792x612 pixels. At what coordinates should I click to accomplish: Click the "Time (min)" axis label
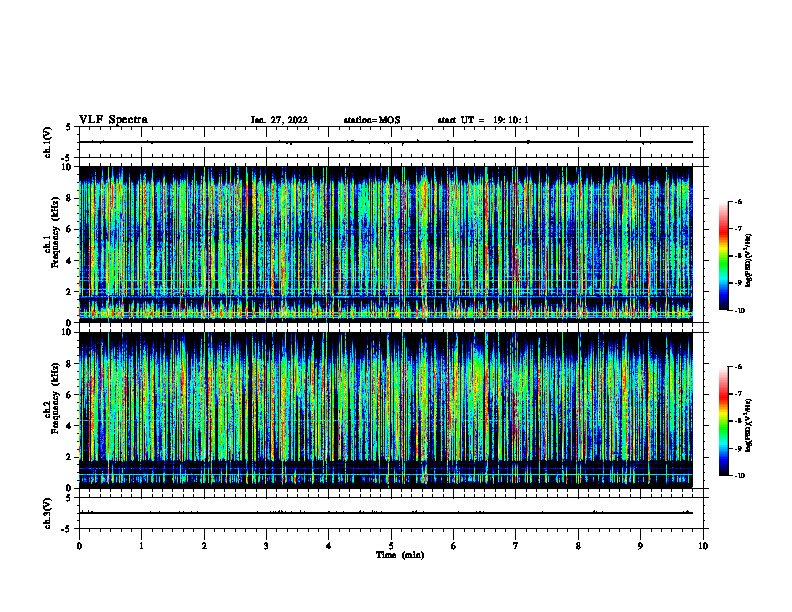click(x=400, y=555)
